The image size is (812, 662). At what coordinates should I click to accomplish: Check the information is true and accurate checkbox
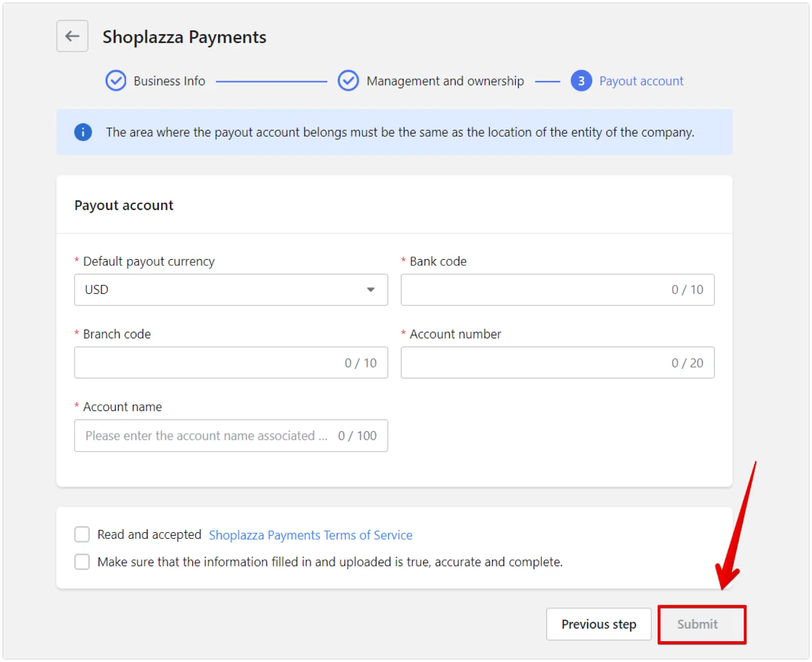(x=82, y=562)
